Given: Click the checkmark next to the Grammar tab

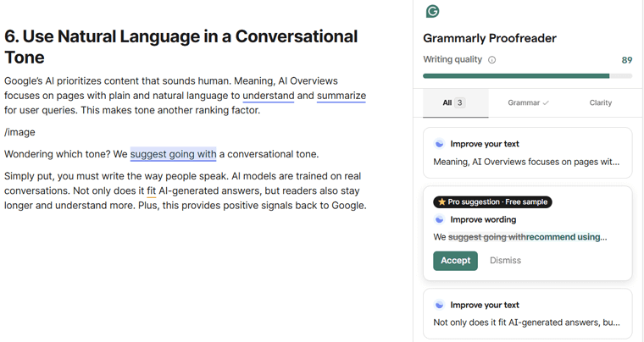Looking at the screenshot, I should pos(546,103).
